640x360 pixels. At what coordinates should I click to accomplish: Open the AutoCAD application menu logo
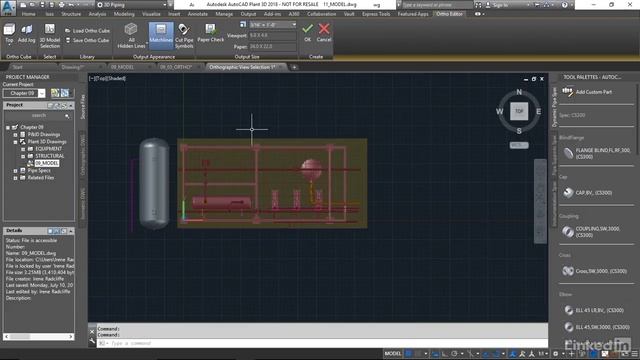pos(8,7)
